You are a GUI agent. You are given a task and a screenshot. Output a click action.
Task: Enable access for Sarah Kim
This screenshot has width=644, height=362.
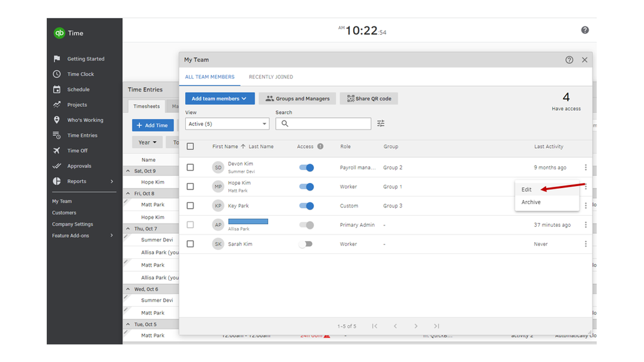pyautogui.click(x=306, y=243)
